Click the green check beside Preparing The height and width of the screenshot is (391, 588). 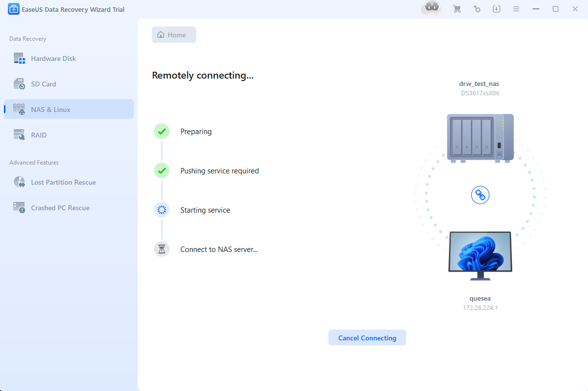(x=162, y=132)
